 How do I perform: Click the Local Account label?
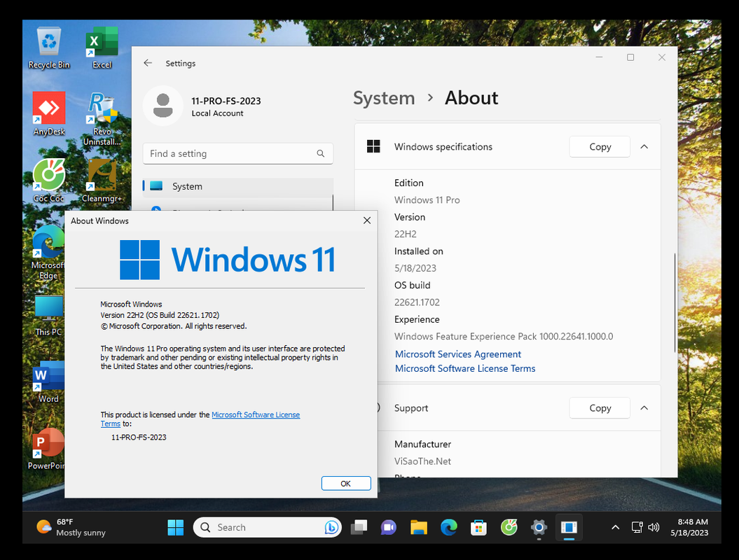coord(217,113)
